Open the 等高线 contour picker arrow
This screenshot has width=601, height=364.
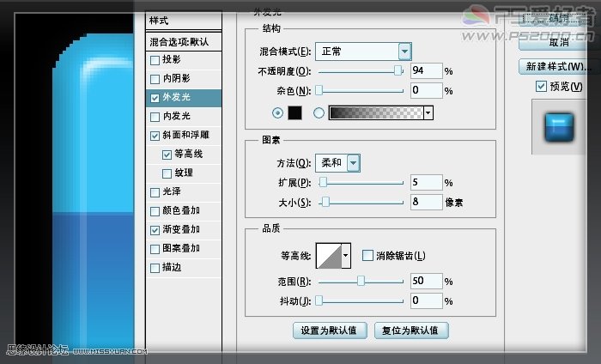(346, 256)
